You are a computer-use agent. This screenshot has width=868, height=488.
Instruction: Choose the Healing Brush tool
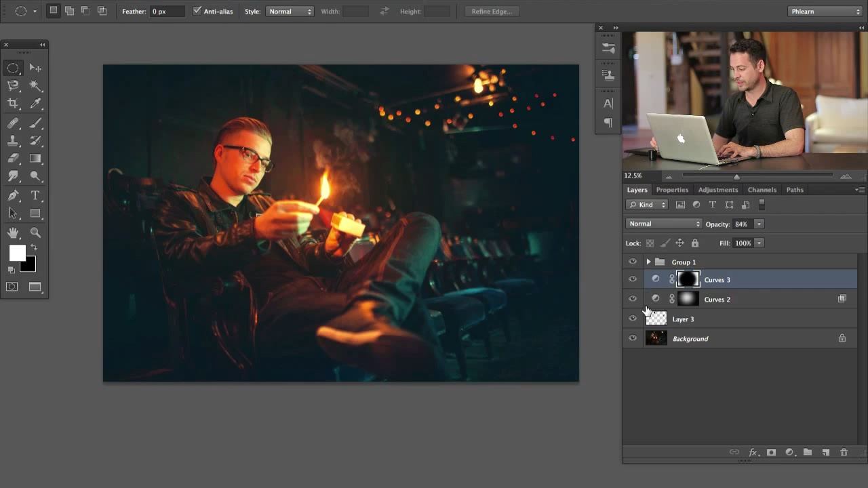point(13,123)
